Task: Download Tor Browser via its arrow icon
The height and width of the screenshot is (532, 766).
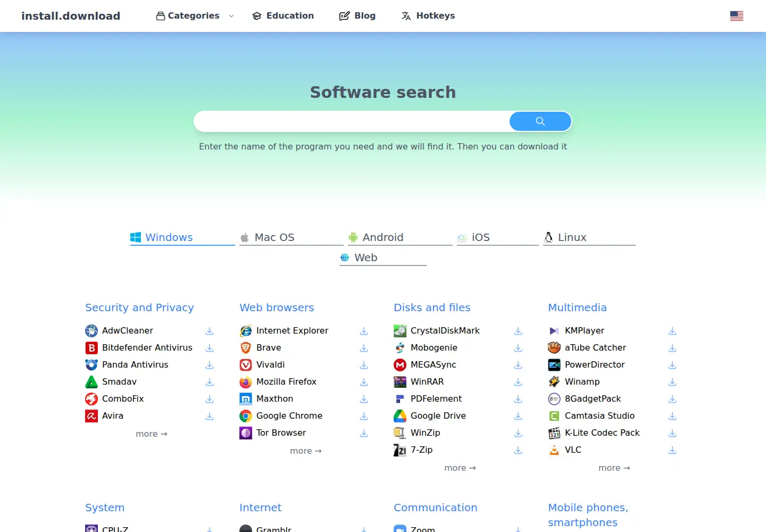Action: click(x=364, y=433)
